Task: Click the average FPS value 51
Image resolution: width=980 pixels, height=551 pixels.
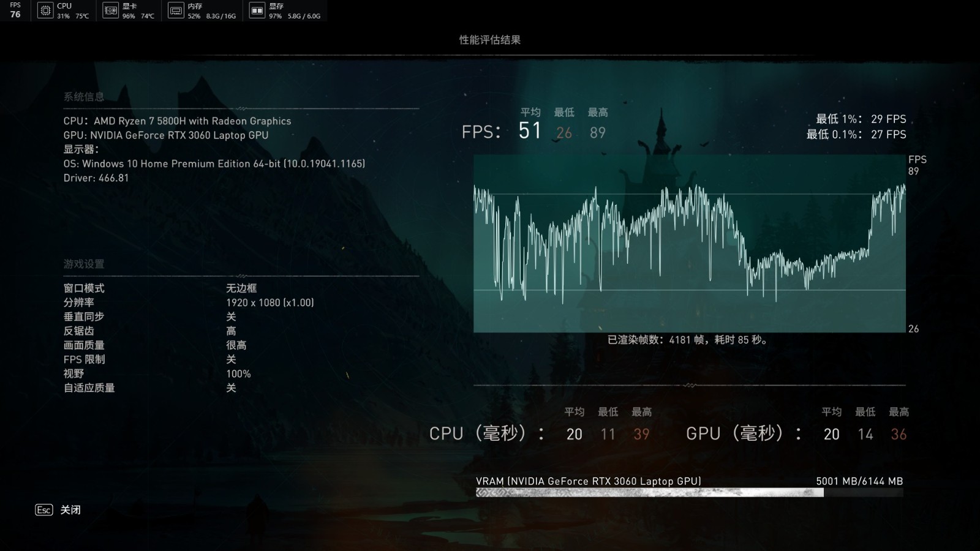Action: point(530,131)
